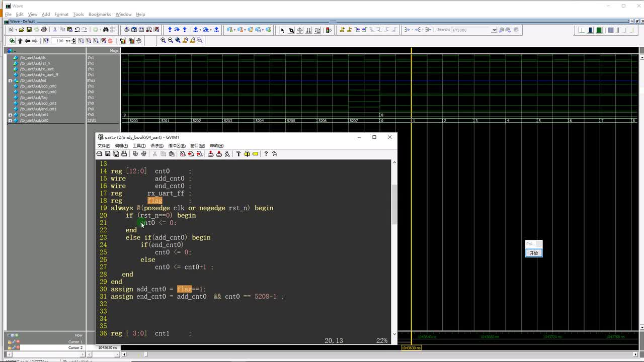This screenshot has height=362, width=644.
Task: Lock toggle for Cursor 2
Action: point(10,347)
